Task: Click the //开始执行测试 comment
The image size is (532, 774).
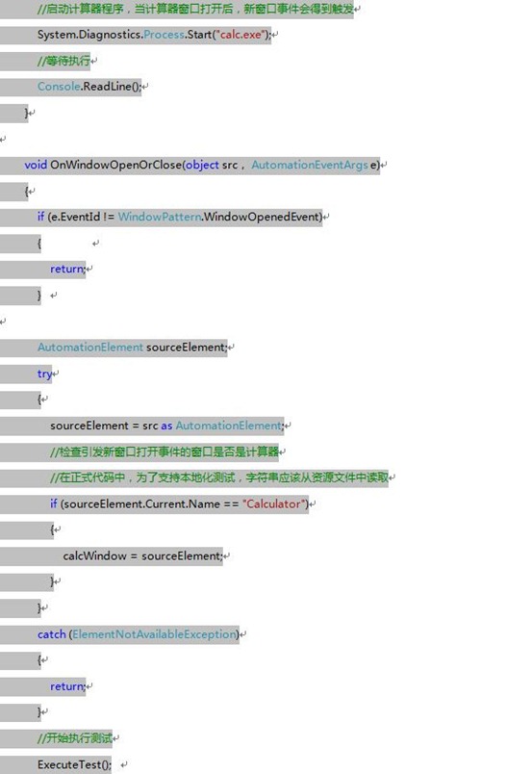Action: tap(74, 738)
